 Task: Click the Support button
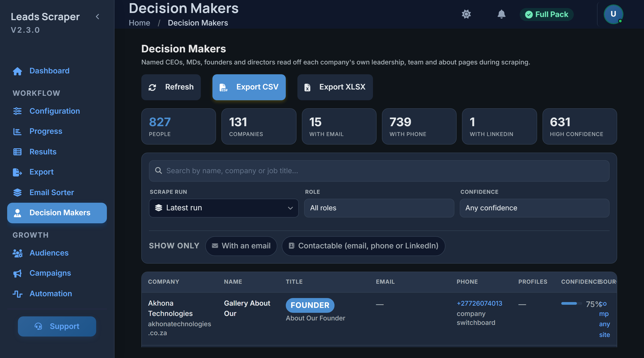57,326
